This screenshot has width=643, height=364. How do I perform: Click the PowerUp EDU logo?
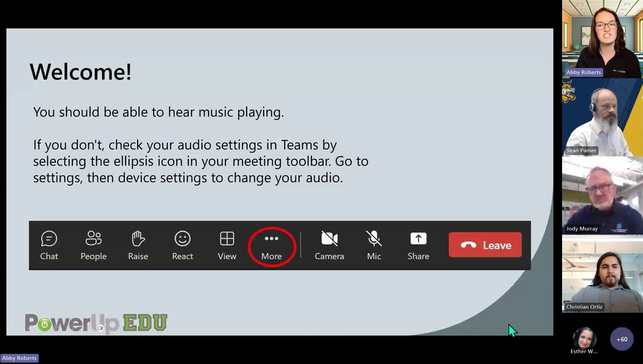(x=96, y=323)
